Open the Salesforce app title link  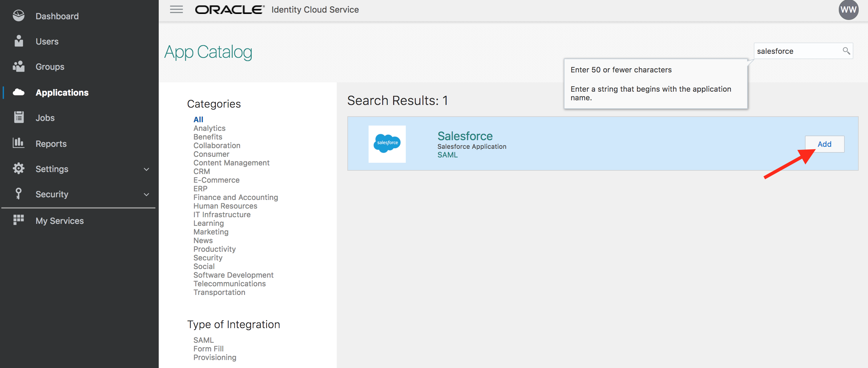click(465, 136)
